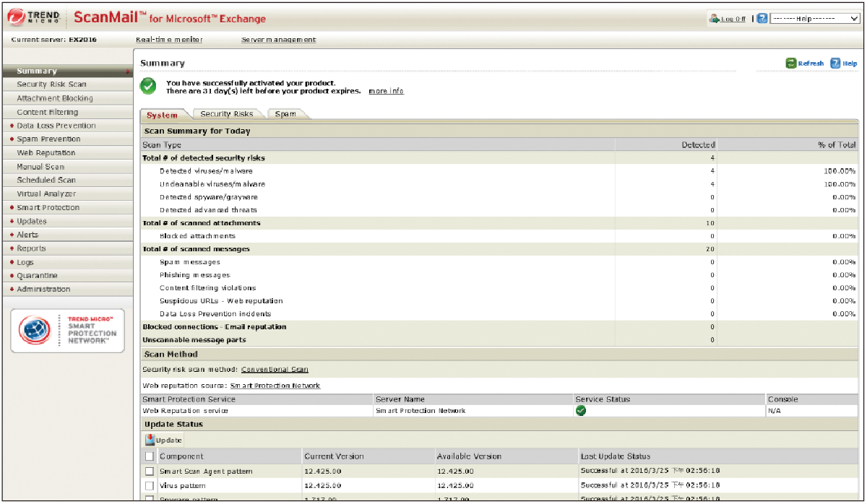Click 'Spam messages' row label
This screenshot has width=867, height=504.
click(190, 262)
